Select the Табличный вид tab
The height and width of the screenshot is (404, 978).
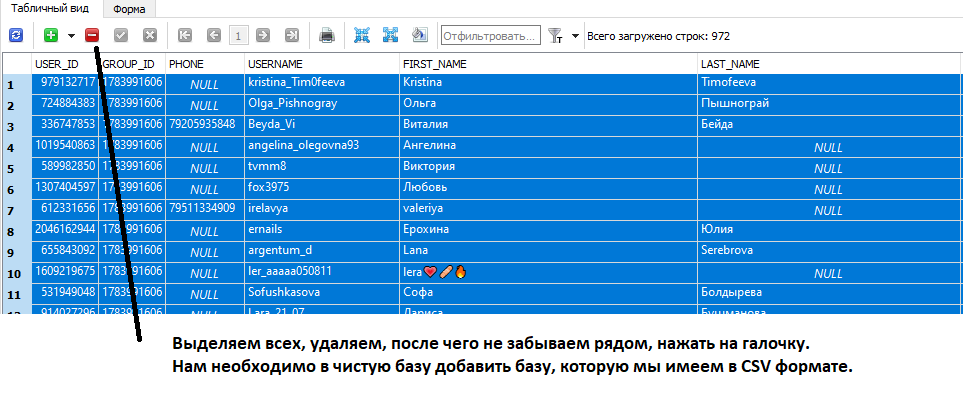click(x=48, y=9)
